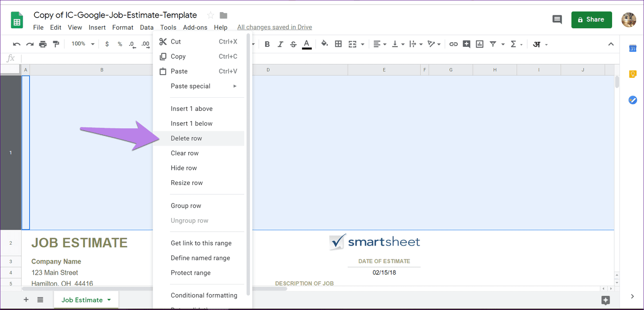Screen dimensions: 644x310
Task: Click the Insert chart icon
Action: [480, 44]
